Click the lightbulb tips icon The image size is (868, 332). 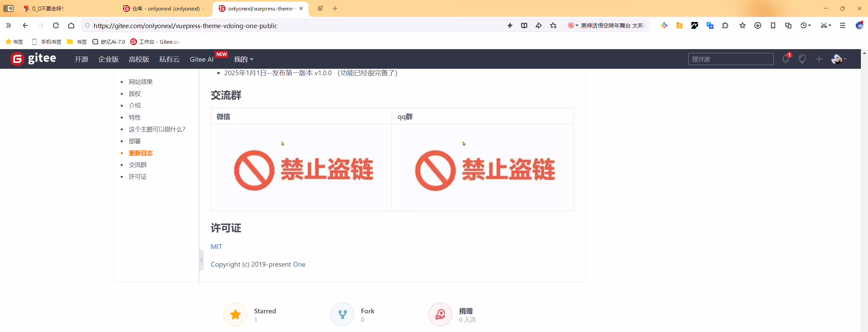point(802,59)
